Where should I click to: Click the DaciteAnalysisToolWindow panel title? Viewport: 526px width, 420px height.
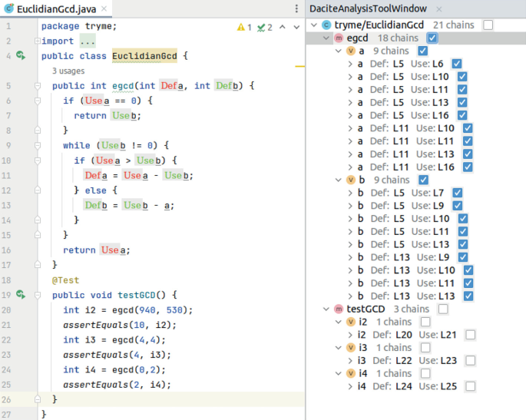point(367,8)
